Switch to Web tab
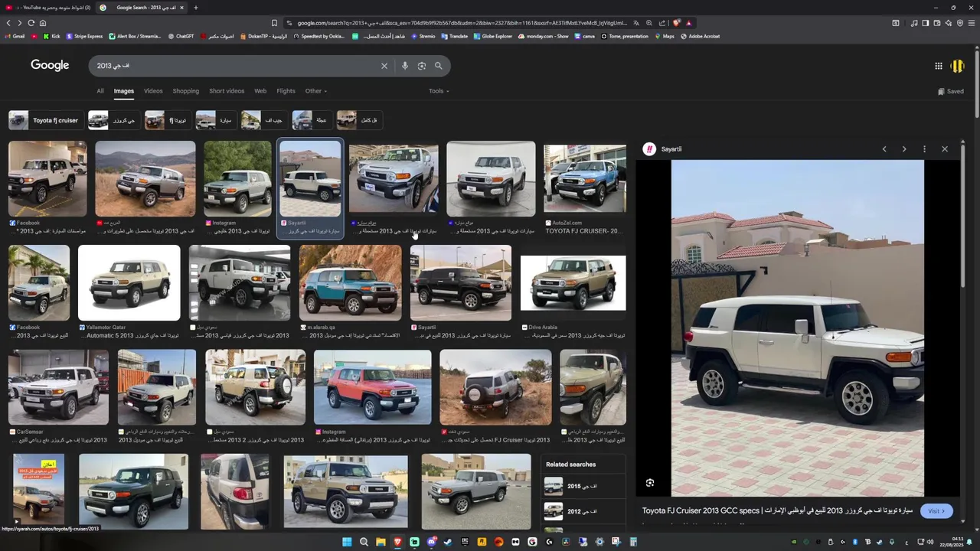Viewport: 980px width, 551px height. tap(260, 91)
